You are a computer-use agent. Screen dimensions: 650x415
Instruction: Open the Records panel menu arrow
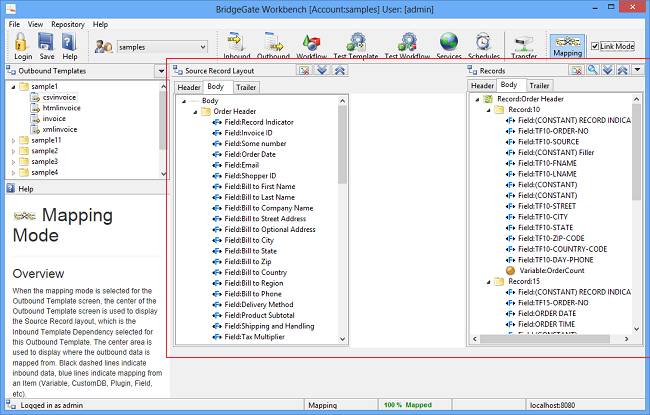[x=638, y=70]
